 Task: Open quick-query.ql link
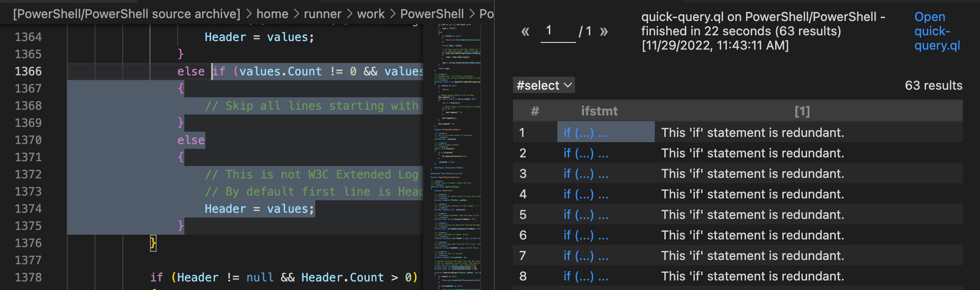[937, 31]
